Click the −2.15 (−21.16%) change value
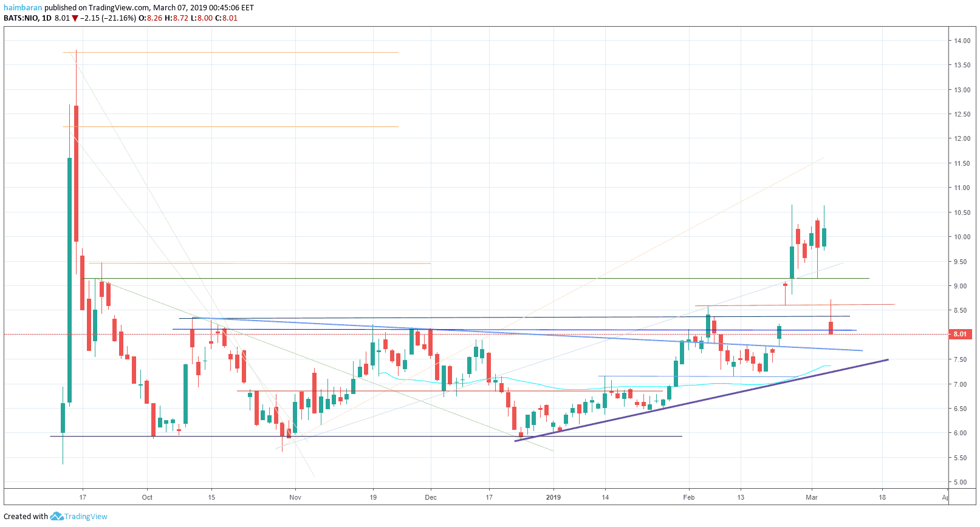 click(x=108, y=18)
